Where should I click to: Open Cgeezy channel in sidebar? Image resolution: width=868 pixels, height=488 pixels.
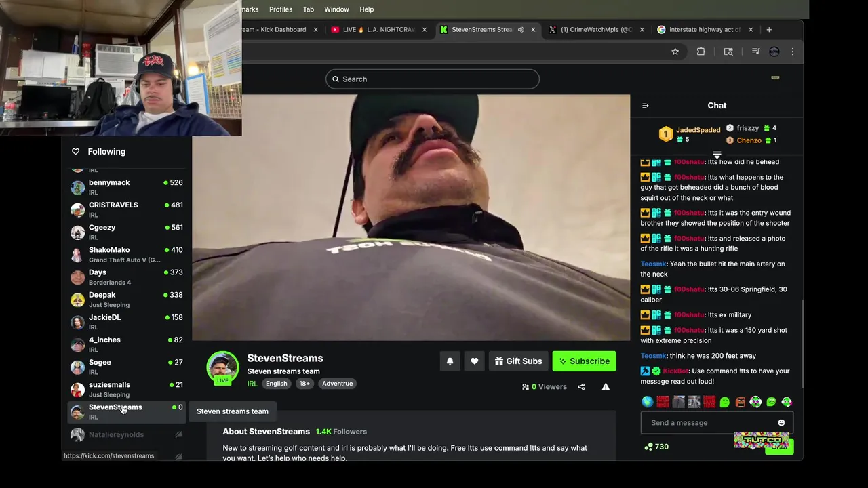(x=127, y=232)
